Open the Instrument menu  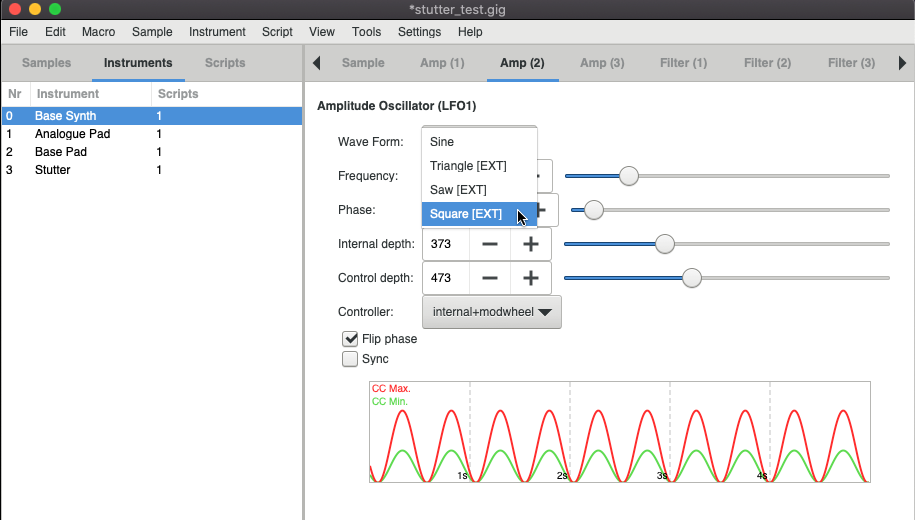point(217,32)
